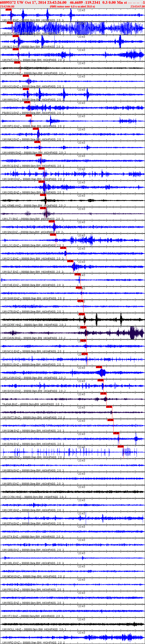Select the UW OSD EHZ station label
This screenshot has width=145, height=644.
33,192
